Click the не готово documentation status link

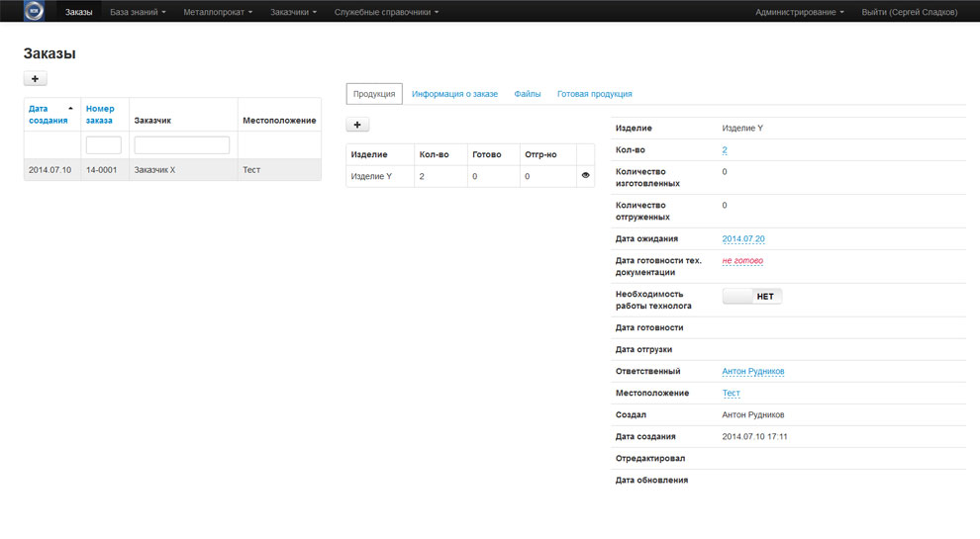click(742, 261)
